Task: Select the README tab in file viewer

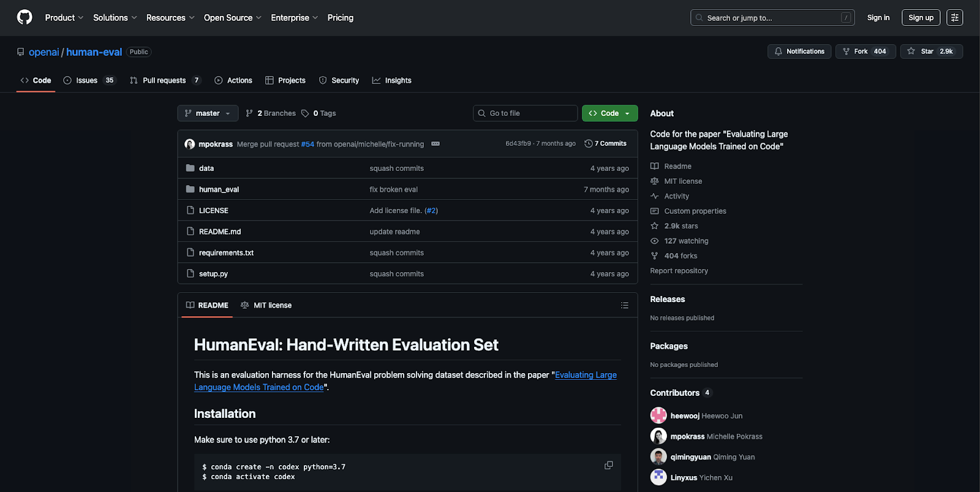Action: pos(207,305)
